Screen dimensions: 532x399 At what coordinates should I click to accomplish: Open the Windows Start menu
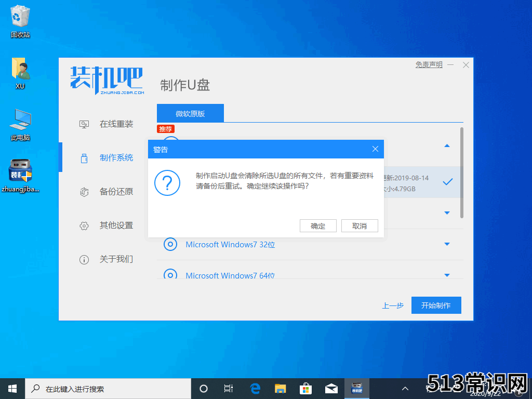(12, 389)
